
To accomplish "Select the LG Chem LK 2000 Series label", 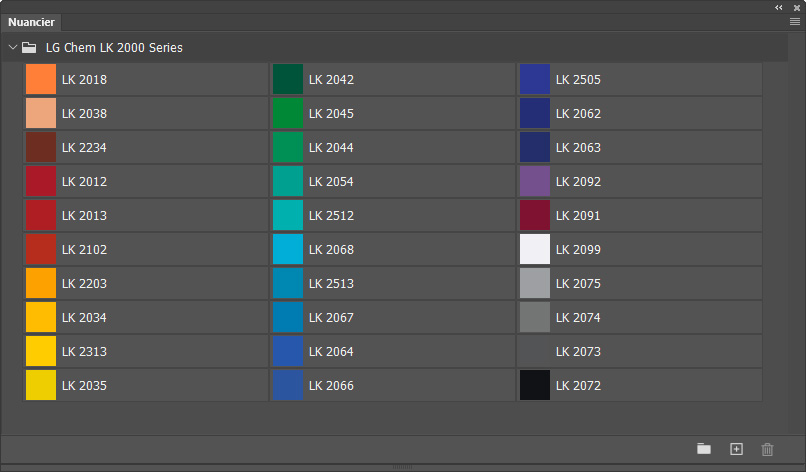I will [x=114, y=48].
